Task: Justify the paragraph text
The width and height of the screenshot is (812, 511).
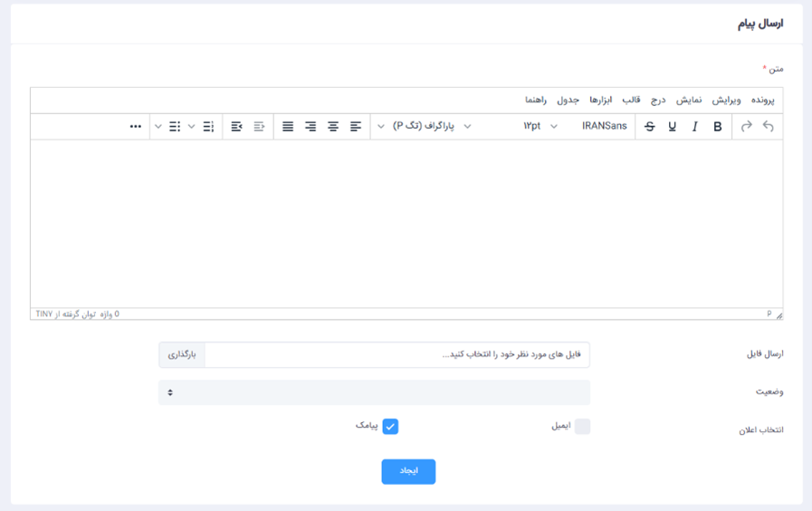Action: 288,127
